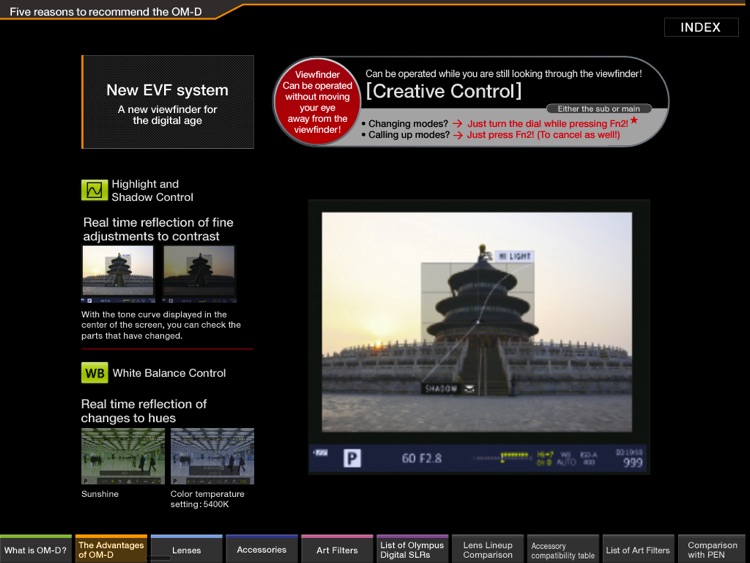
Task: Click the '60 F2.8' exposure readout
Action: 421,458
